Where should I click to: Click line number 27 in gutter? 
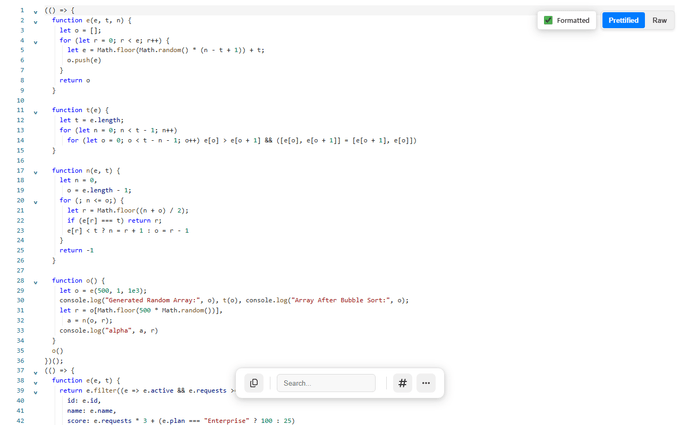coord(20,270)
